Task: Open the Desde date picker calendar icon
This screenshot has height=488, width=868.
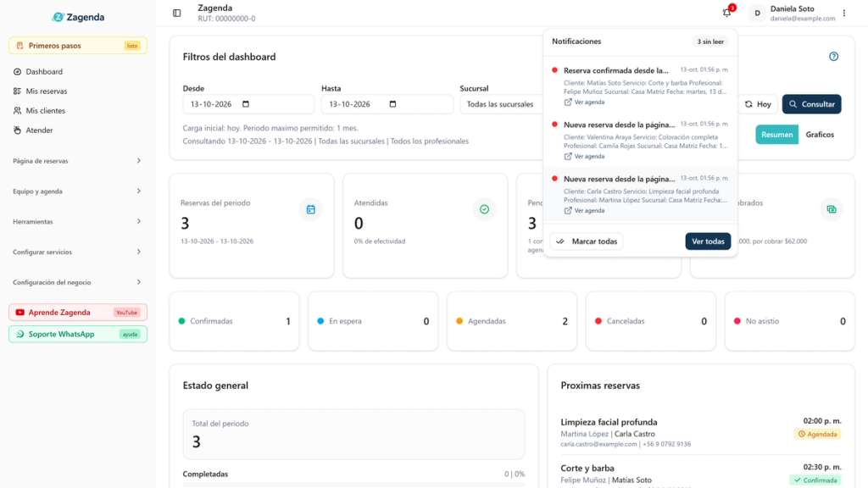Action: coord(246,104)
